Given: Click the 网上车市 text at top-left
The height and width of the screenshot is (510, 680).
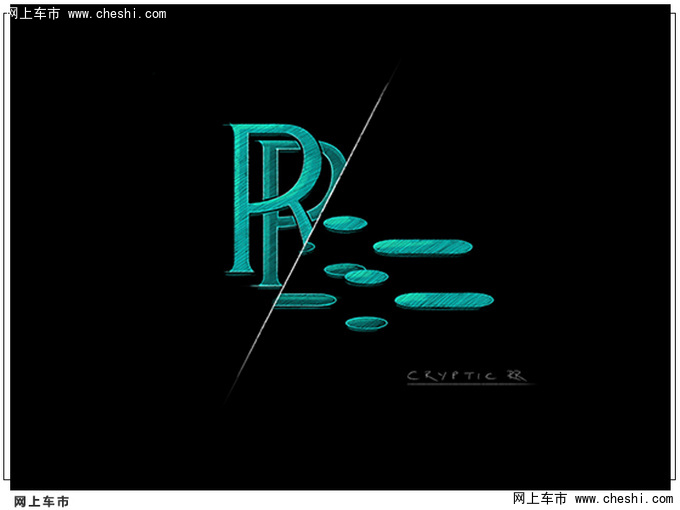Looking at the screenshot, I should pos(34,14).
